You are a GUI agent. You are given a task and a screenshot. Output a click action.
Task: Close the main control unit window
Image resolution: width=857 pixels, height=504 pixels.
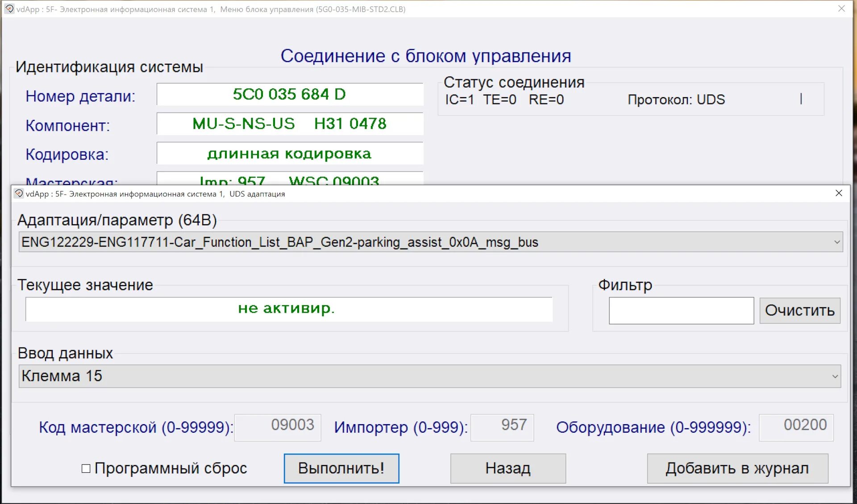coord(841,9)
